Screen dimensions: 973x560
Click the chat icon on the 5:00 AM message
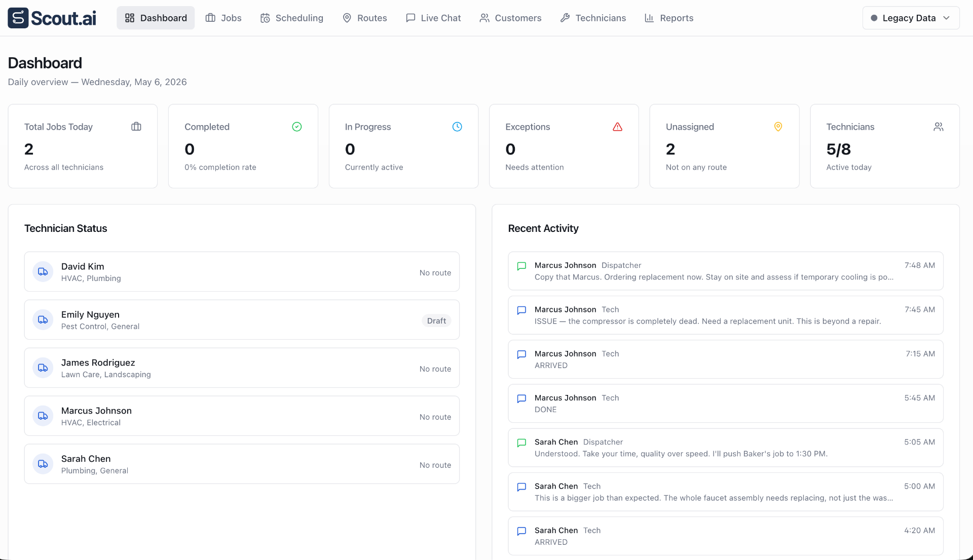point(521,487)
